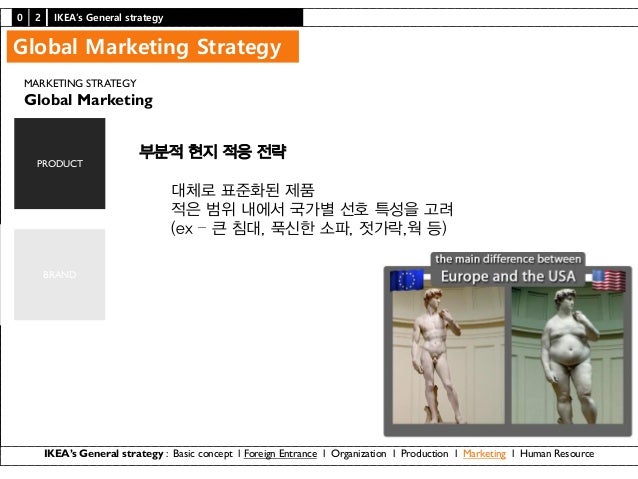Click the USA David statue photo
Screen dimensions: 638x479
tap(567, 356)
